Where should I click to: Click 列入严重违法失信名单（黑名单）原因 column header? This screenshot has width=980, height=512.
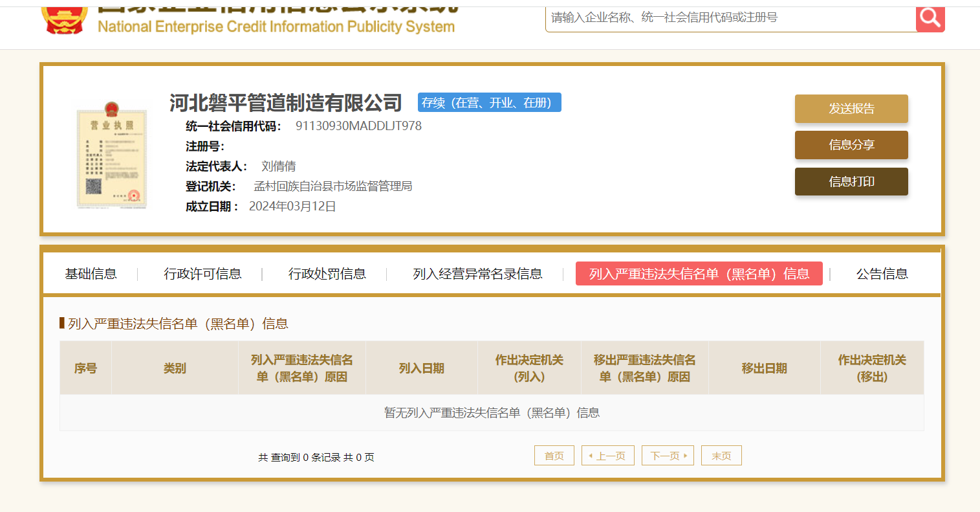302,368
